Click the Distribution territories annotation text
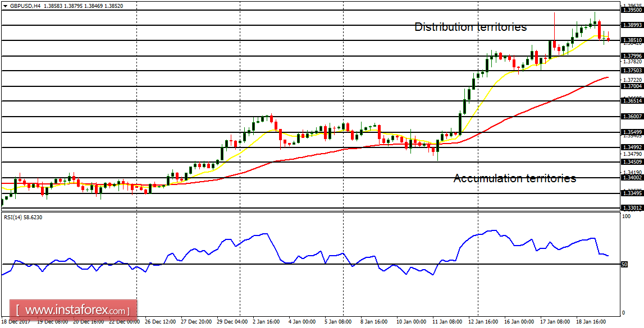Screen dimensions: 644x328 click(471, 26)
